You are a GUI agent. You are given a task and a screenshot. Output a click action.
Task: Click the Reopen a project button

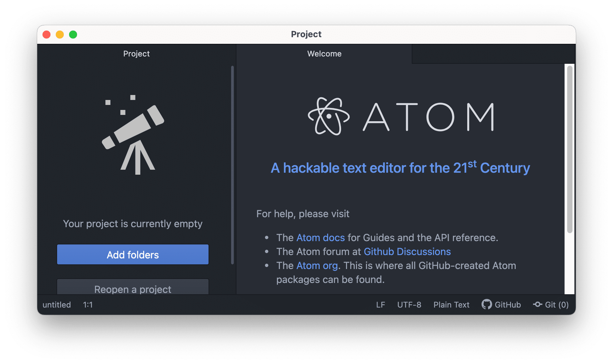click(x=132, y=289)
